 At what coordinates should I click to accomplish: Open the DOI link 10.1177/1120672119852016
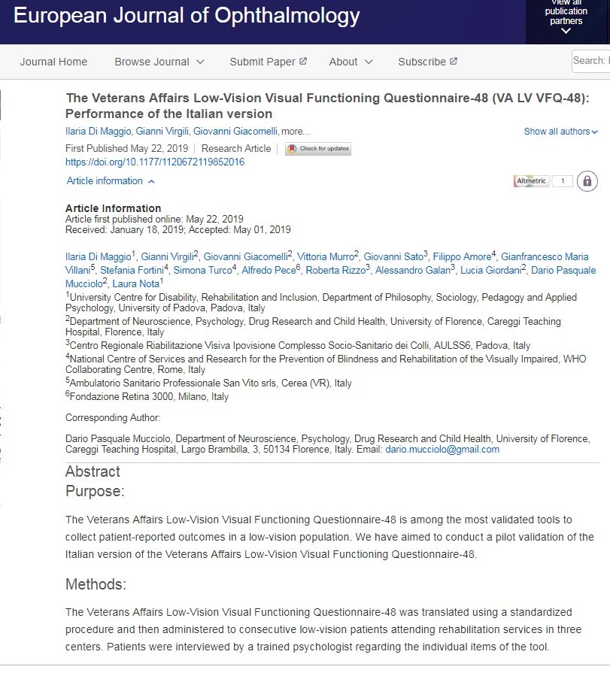pyautogui.click(x=155, y=162)
